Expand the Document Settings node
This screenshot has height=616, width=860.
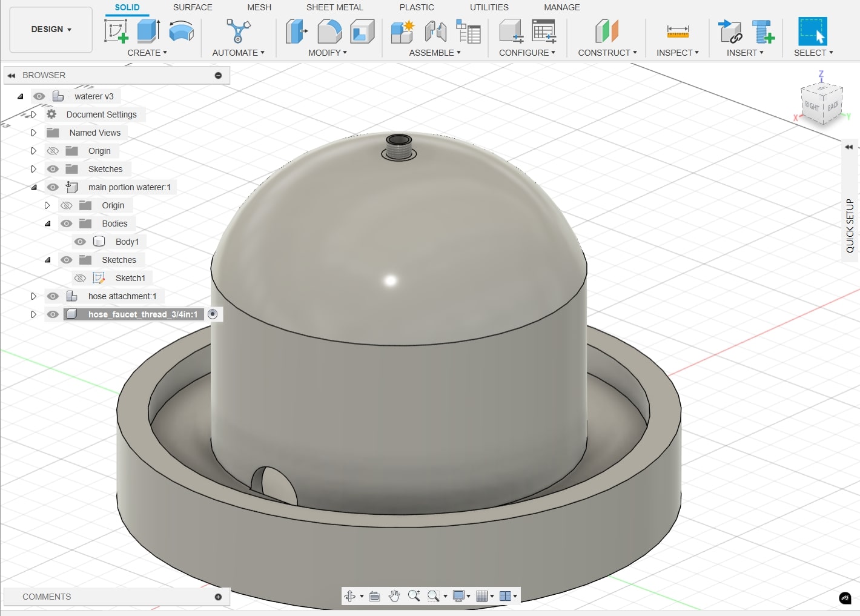[x=34, y=114]
